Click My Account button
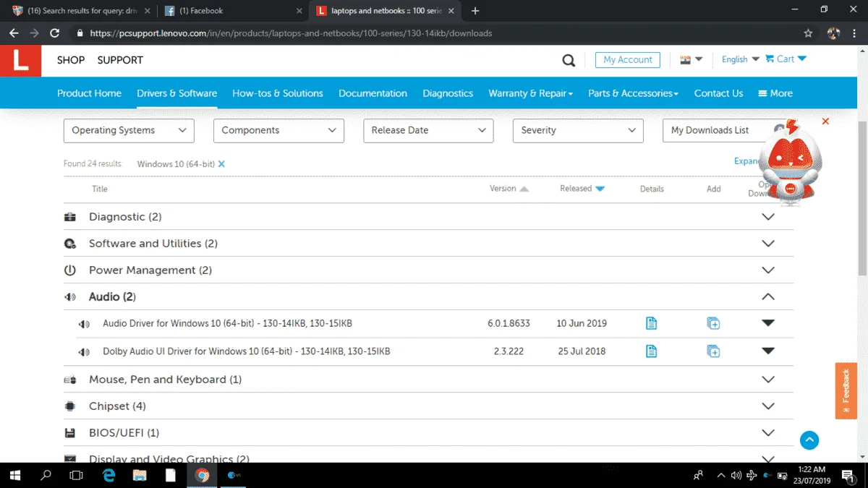This screenshot has width=868, height=488. tap(628, 60)
